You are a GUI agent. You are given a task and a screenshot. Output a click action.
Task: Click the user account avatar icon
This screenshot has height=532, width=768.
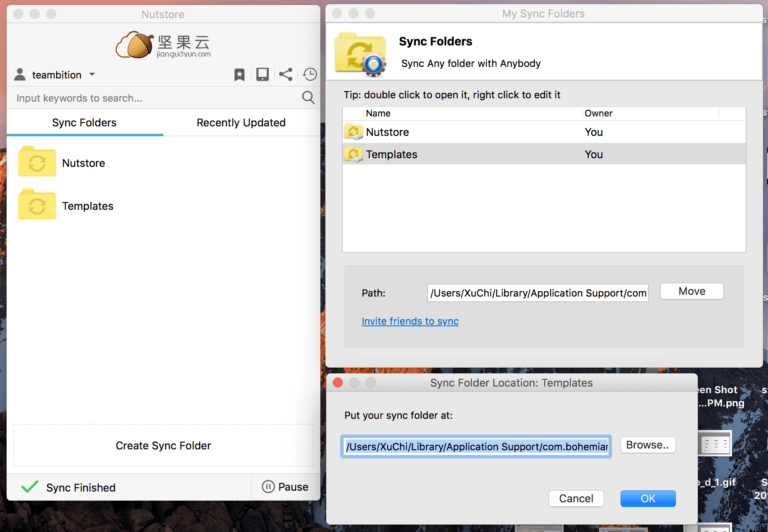coord(20,74)
